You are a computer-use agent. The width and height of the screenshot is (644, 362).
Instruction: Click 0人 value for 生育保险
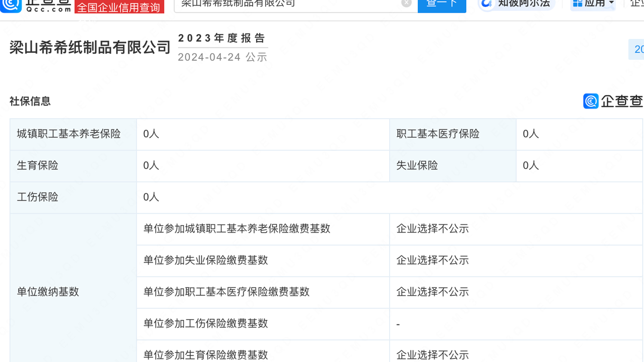(x=151, y=165)
